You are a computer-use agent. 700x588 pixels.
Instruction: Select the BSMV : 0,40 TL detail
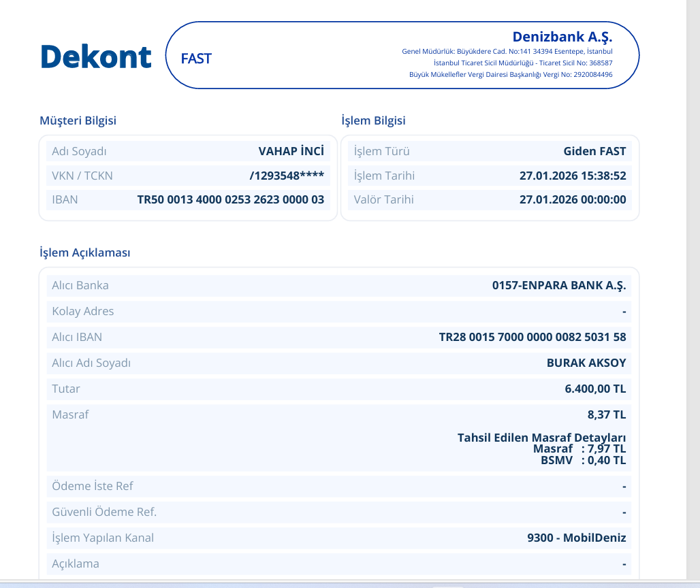583,460
